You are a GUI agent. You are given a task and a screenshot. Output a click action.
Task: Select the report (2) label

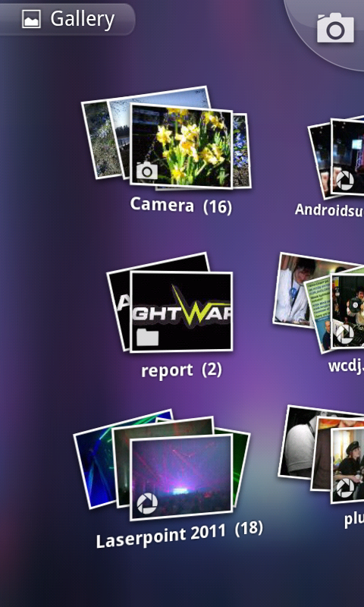(181, 370)
